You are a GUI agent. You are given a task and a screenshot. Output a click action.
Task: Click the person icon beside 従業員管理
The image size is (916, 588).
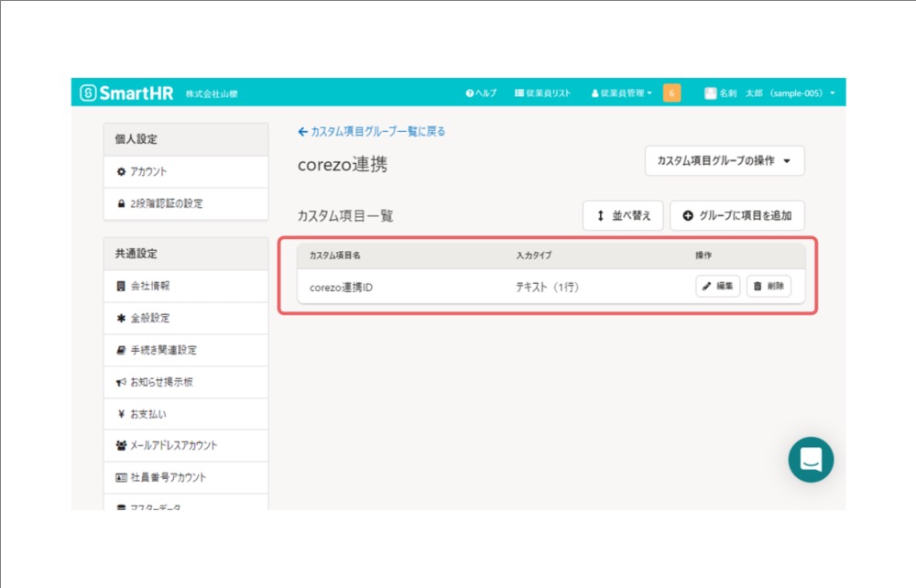[594, 93]
